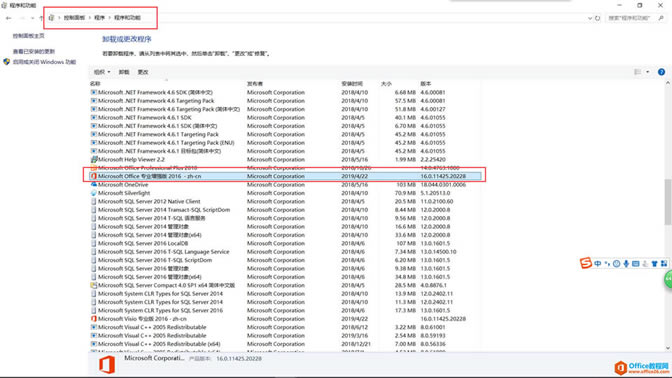Screen dimensions: 672x378
Task: Click the vertical scrollbar down arrow
Action: click(x=668, y=348)
